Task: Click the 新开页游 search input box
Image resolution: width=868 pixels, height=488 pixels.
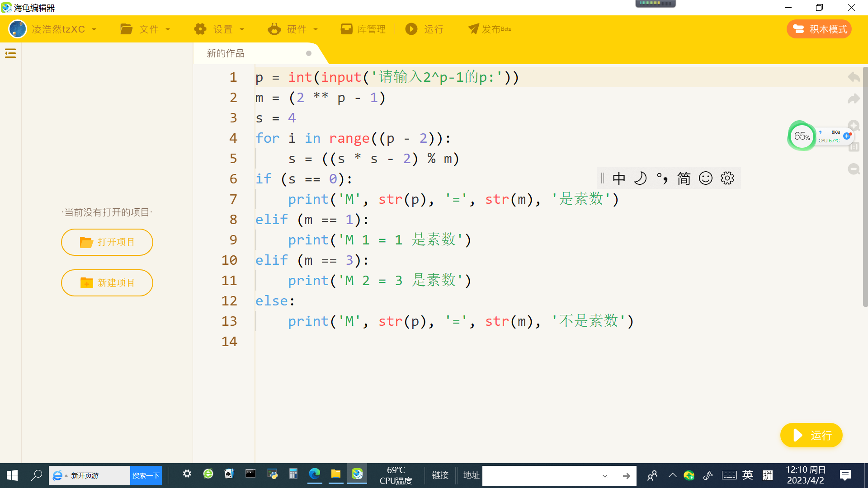Action: (x=90, y=476)
